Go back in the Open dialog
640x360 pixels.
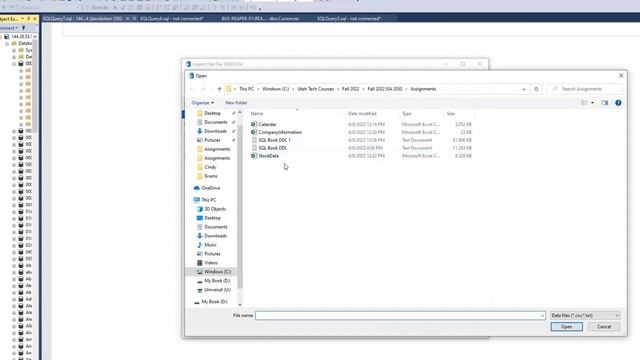(x=192, y=89)
